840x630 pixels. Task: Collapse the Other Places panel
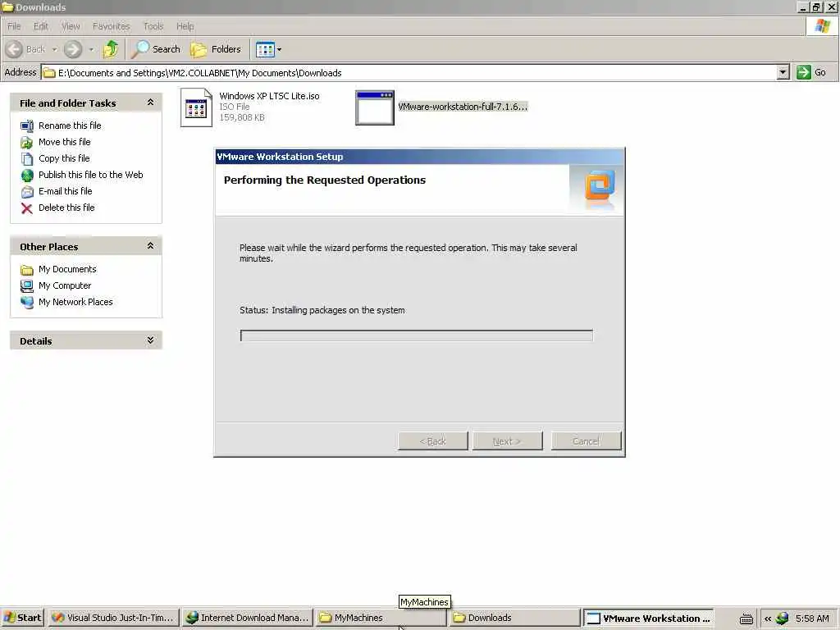pos(151,246)
